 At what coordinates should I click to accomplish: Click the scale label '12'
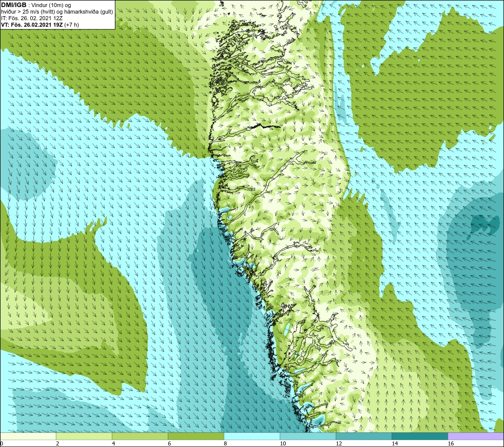click(339, 444)
